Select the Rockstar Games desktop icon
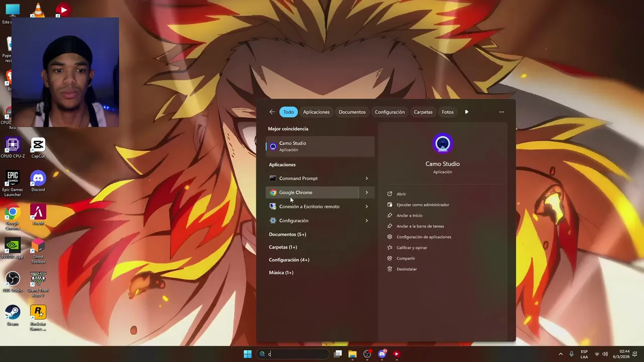Image resolution: width=644 pixels, height=362 pixels. (38, 319)
